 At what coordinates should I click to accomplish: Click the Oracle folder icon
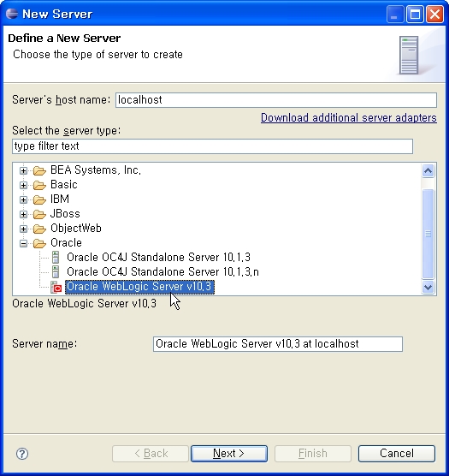coord(39,243)
